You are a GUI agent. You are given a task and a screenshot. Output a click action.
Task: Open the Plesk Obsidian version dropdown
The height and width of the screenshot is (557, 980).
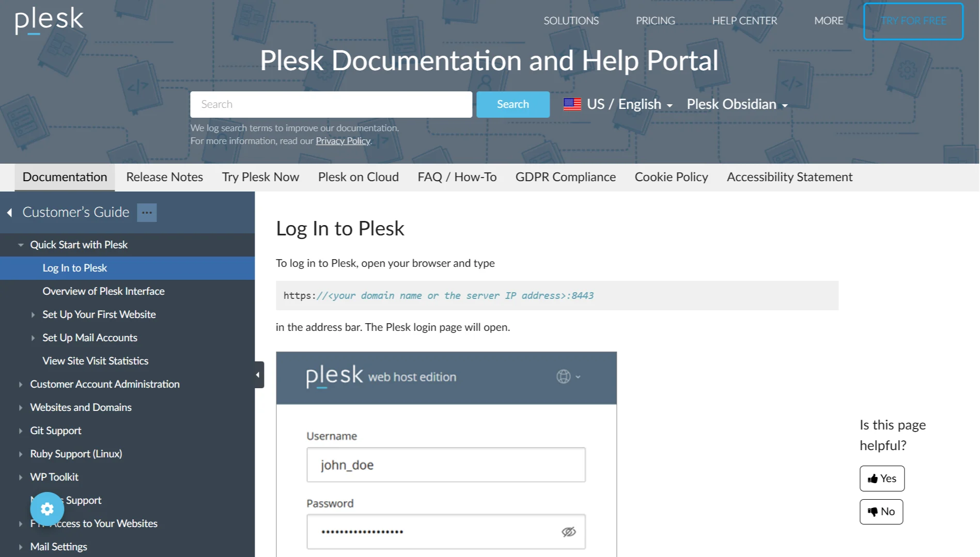(x=737, y=104)
